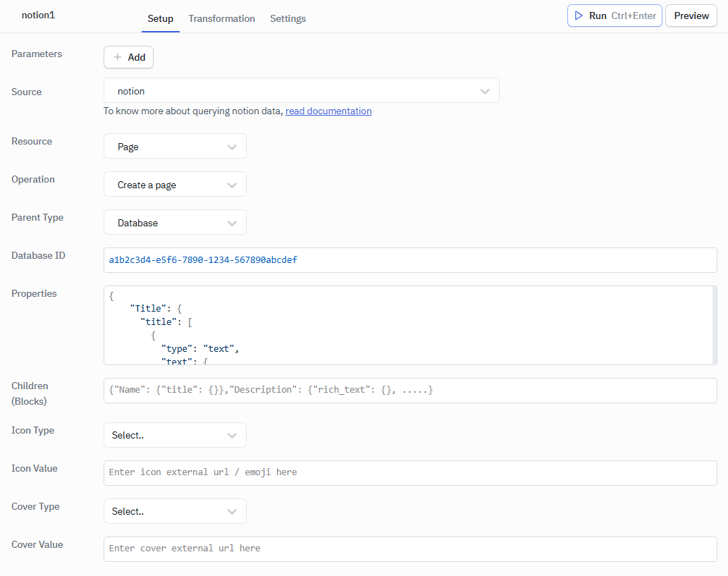The image size is (728, 576).
Task: Click the plus icon in Add parameters
Action: [x=118, y=57]
